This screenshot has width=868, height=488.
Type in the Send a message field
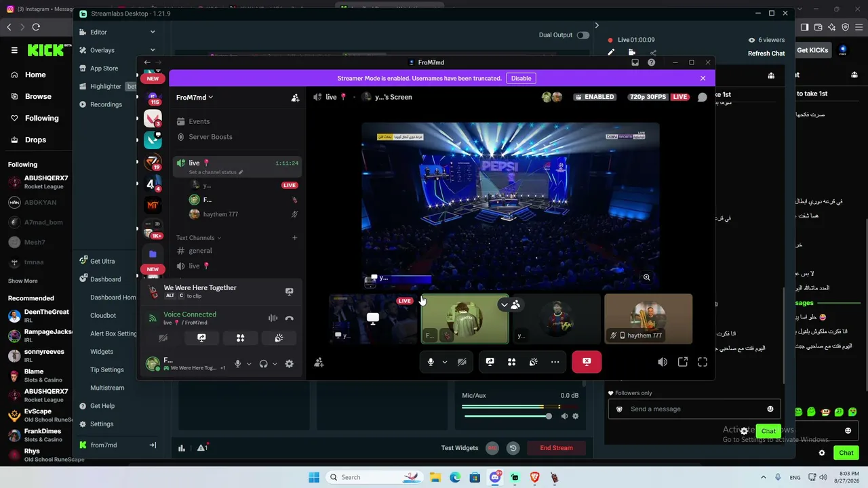pos(694,409)
